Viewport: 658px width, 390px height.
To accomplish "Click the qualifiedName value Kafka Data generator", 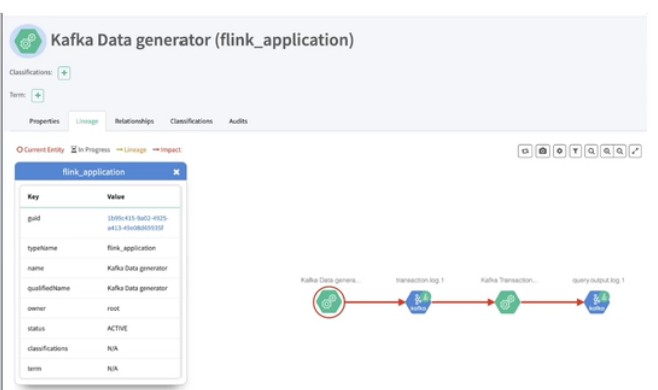I will coord(137,288).
